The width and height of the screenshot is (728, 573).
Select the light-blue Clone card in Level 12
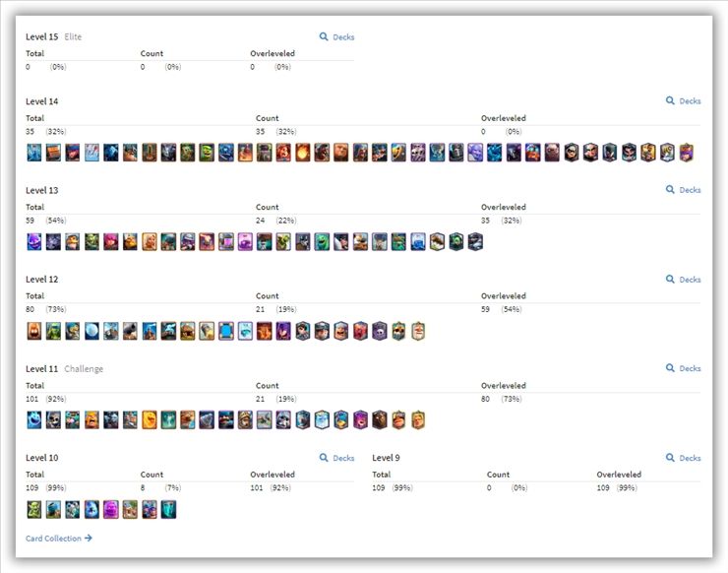[x=245, y=331]
